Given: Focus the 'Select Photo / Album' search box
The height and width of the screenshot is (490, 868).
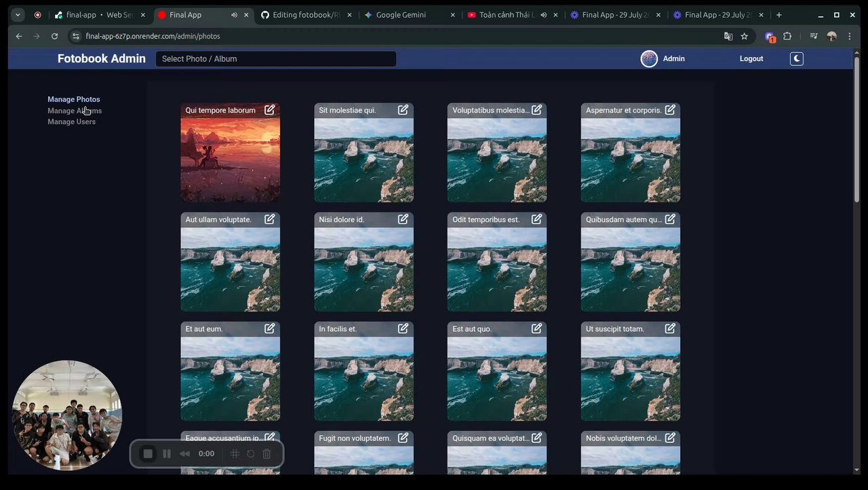Looking at the screenshot, I should (276, 59).
